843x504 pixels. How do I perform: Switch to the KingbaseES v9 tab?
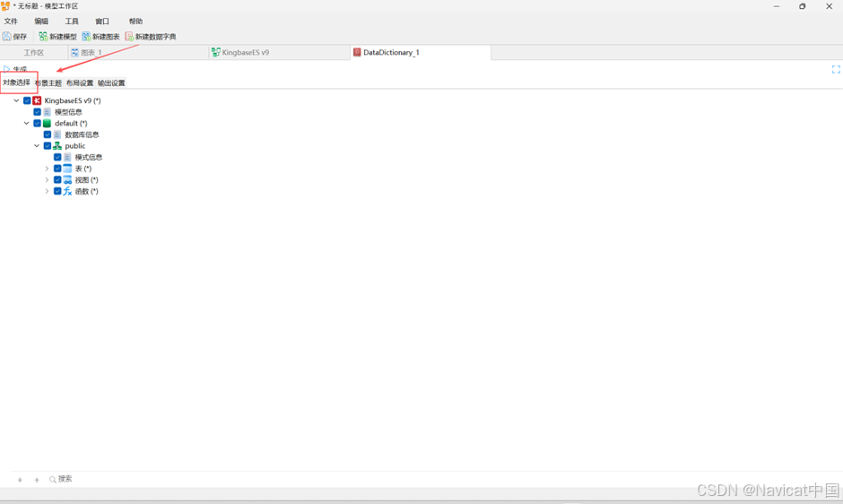pos(280,53)
